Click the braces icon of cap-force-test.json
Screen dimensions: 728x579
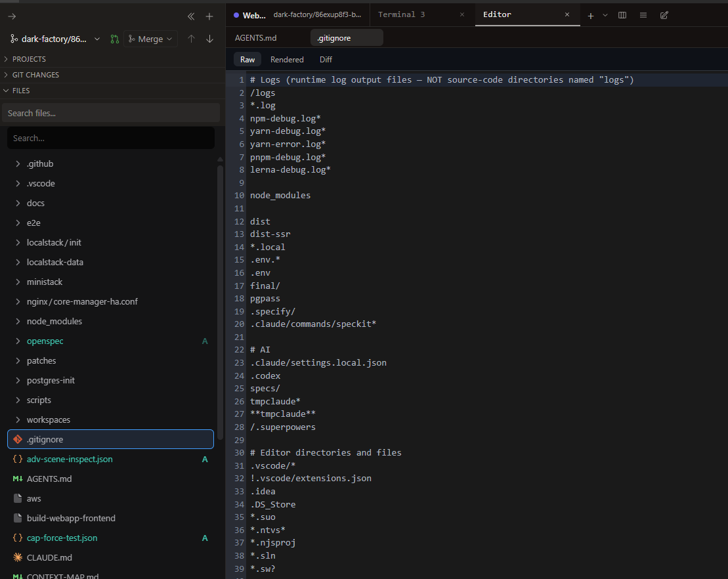tap(18, 538)
